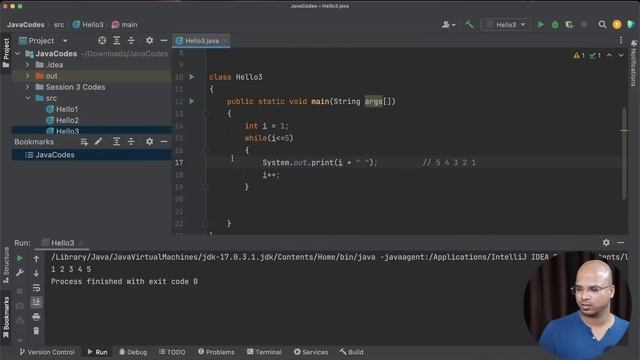Switch to Hello3.java editor tab
This screenshot has height=360, width=640.
[201, 40]
